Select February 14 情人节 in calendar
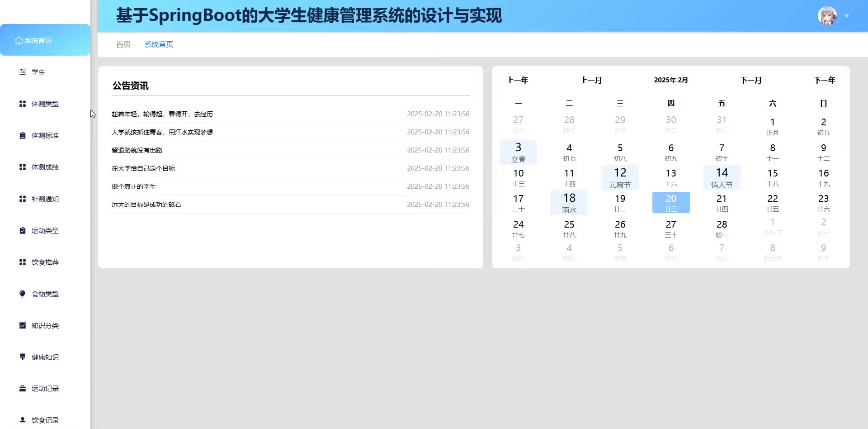Screen dimensions: 868x429 (x=722, y=177)
